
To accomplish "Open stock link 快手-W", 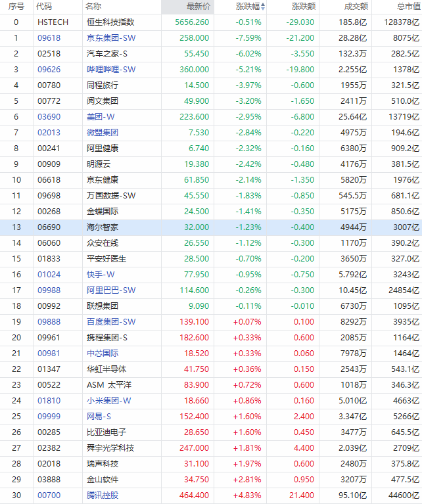I will tap(101, 275).
